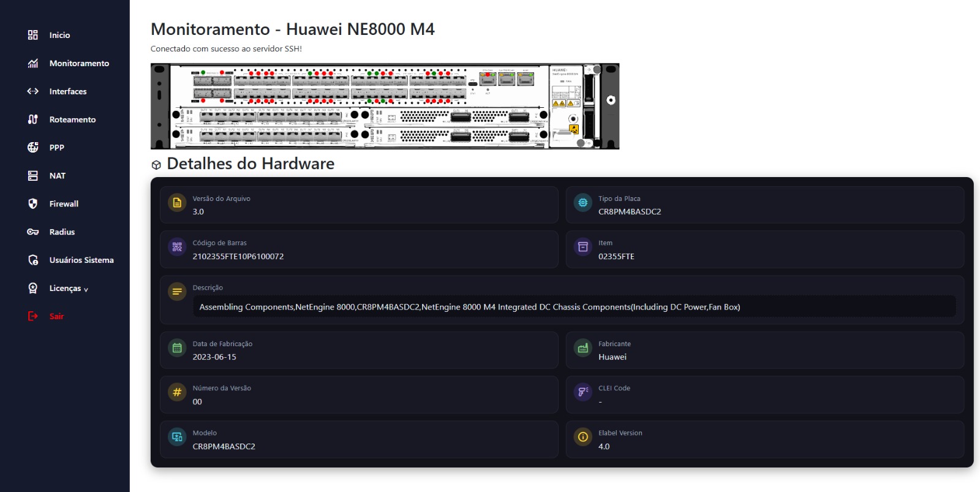Click the Firewall shield icon

(33, 203)
